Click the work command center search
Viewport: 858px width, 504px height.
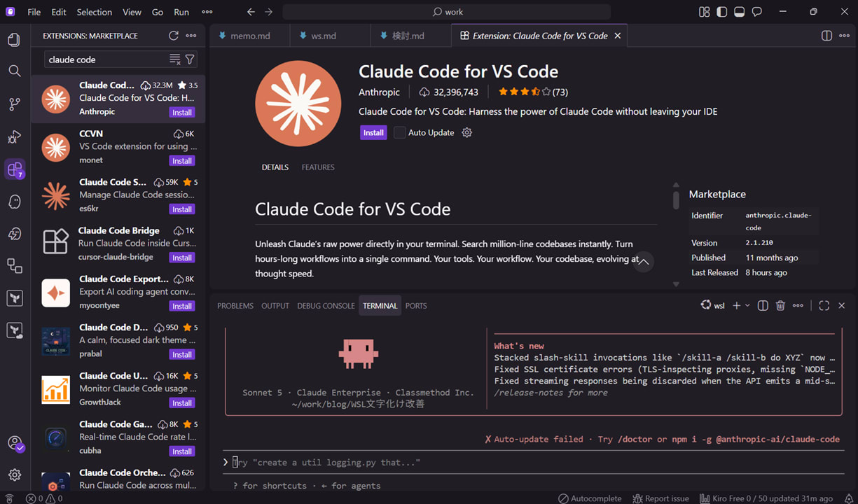(x=447, y=12)
